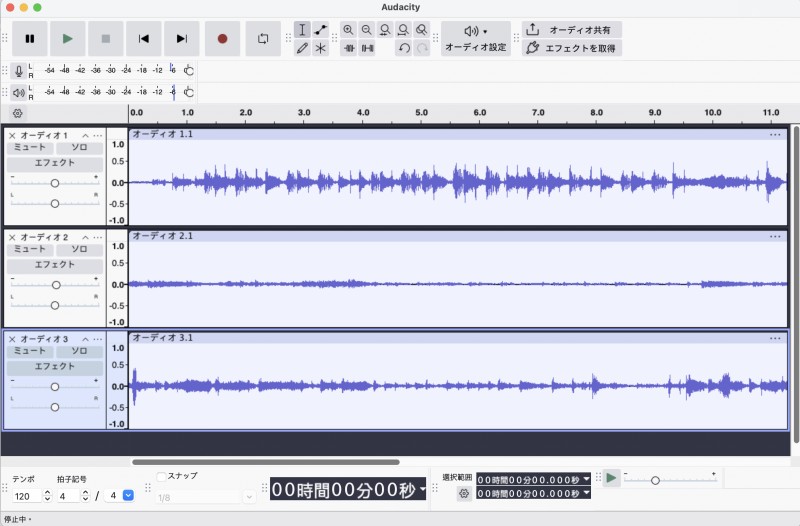The height and width of the screenshot is (526, 800).
Task: Collapse track オーディオ 3 with chevron
Action: point(85,339)
